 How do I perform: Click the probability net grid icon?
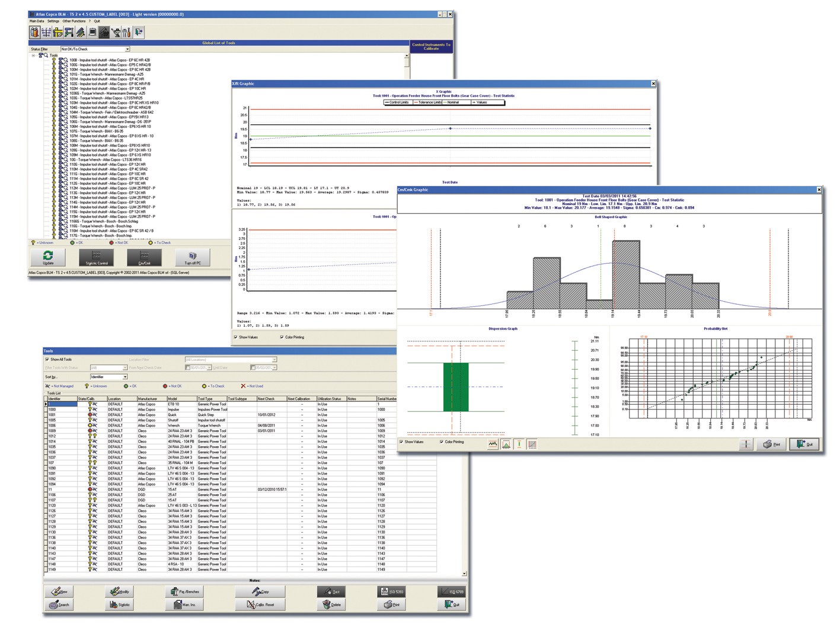coord(532,443)
